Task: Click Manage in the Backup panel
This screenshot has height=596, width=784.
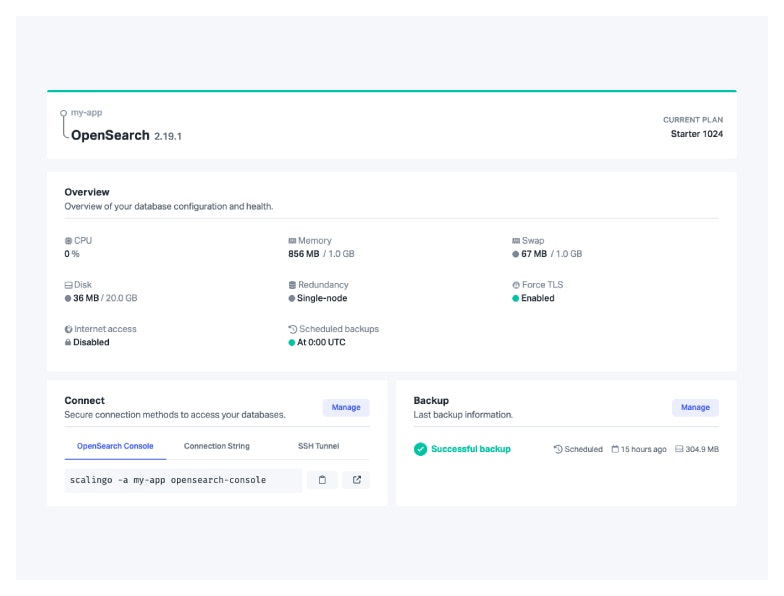Action: pos(695,408)
